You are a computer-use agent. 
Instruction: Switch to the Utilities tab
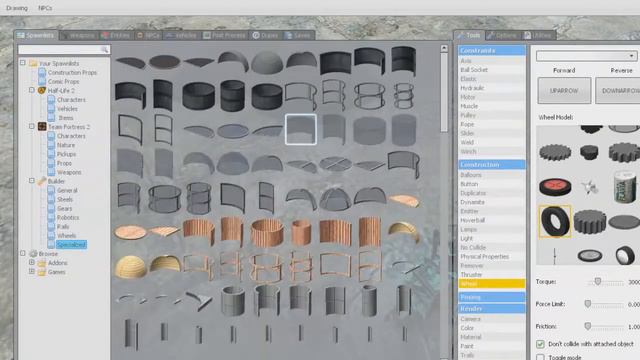click(x=539, y=36)
